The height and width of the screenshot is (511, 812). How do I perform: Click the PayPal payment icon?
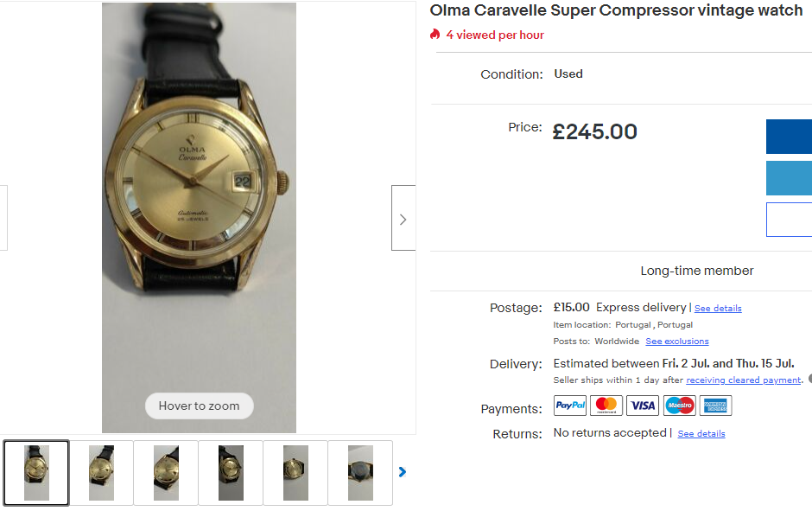click(x=570, y=406)
